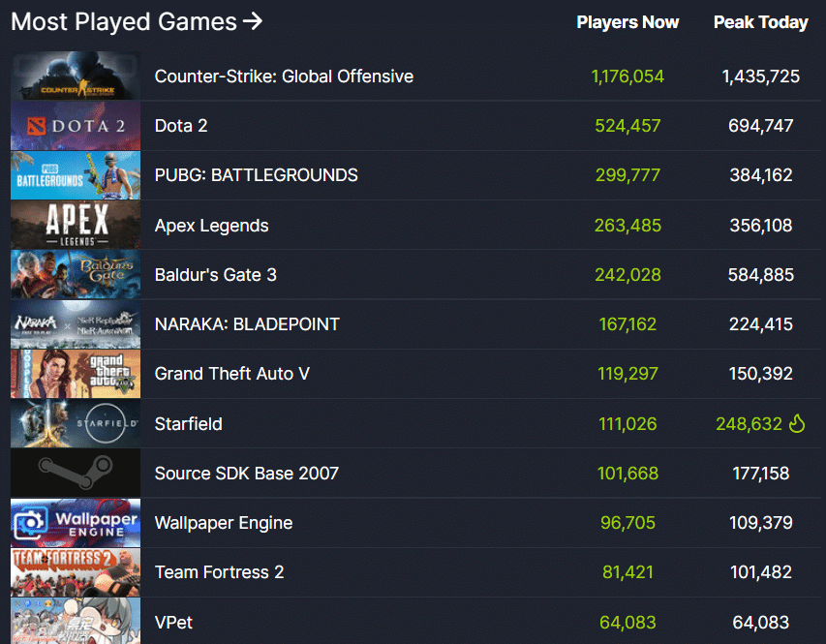Click the Grand Theft Auto V thumbnail
The height and width of the screenshot is (644, 826).
[x=75, y=374]
